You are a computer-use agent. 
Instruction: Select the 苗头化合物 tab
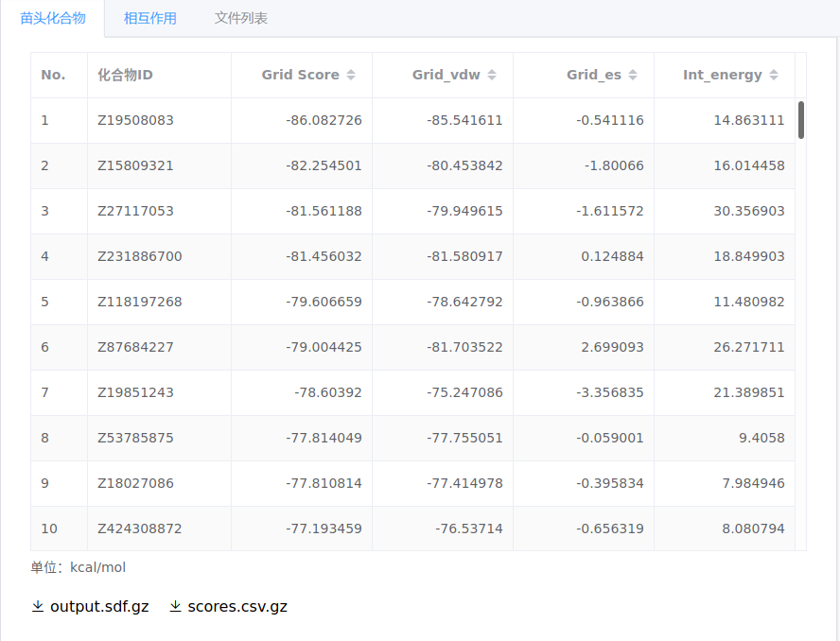point(53,18)
